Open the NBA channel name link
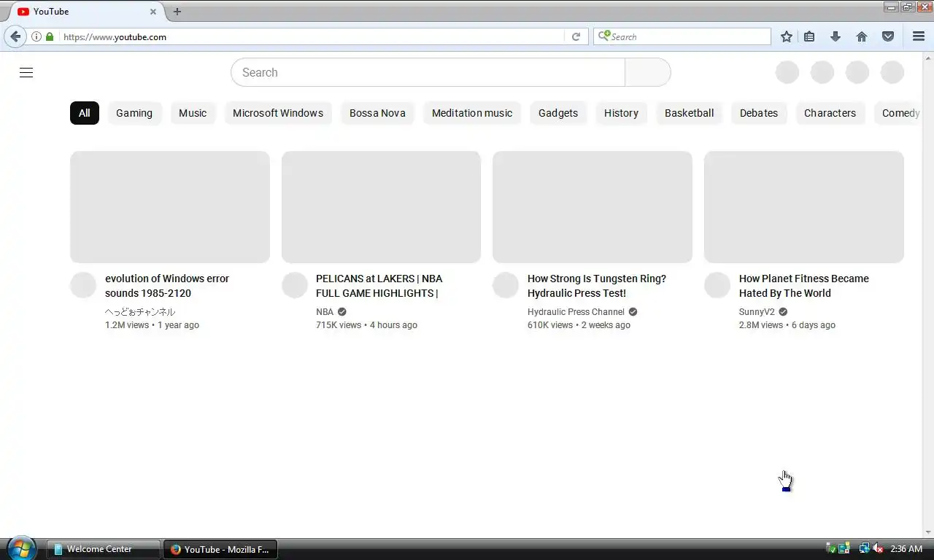The height and width of the screenshot is (560, 934). point(325,311)
